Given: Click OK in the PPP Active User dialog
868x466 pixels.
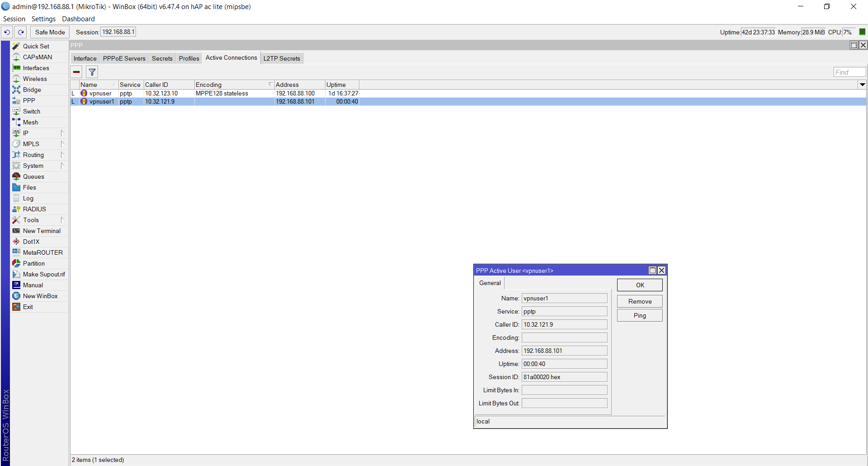Looking at the screenshot, I should pos(640,285).
